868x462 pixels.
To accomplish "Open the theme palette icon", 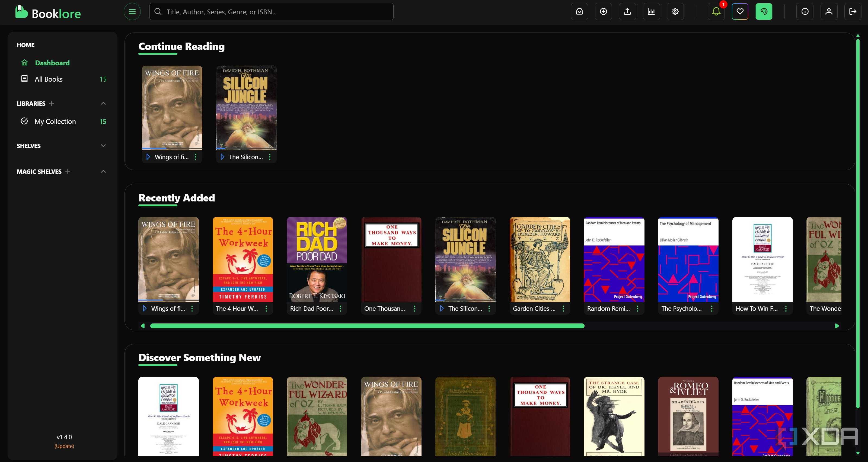I will pos(764,11).
